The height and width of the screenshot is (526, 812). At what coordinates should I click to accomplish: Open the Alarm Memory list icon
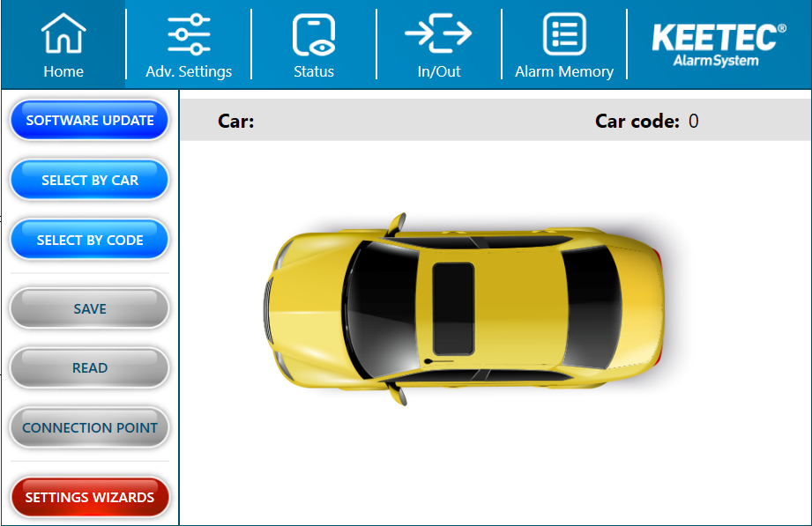(x=564, y=34)
